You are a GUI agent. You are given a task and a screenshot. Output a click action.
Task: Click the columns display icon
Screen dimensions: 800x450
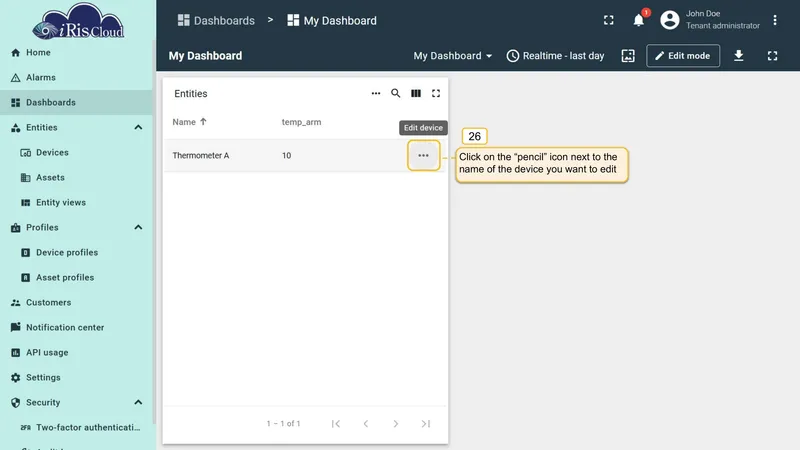pos(416,93)
